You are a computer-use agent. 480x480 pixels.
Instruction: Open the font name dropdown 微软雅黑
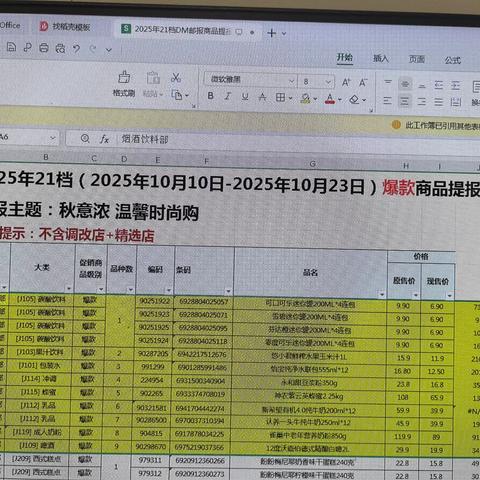pos(291,81)
